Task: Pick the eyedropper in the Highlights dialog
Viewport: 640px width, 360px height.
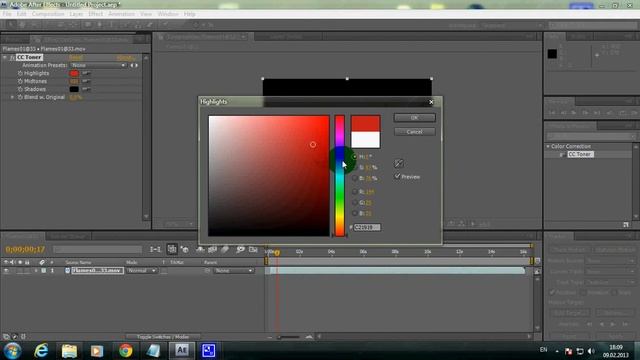Action: point(399,164)
